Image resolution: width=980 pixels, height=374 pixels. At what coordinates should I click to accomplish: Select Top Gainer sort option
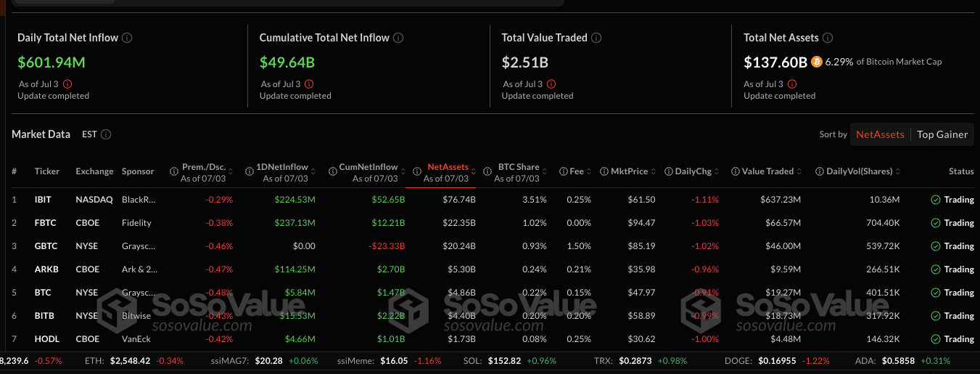(x=942, y=134)
